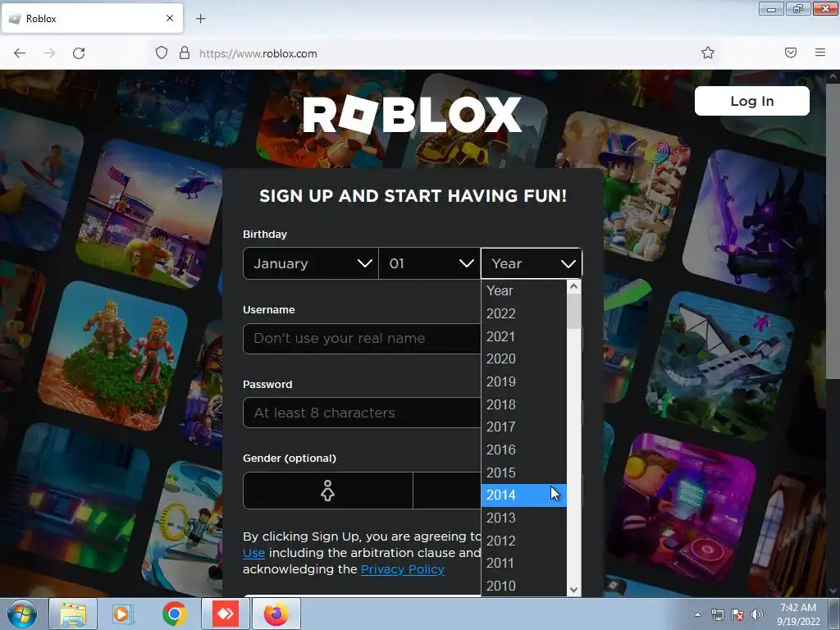Choose the Year placeholder option
Viewport: 840px width, 630px height.
click(x=524, y=291)
